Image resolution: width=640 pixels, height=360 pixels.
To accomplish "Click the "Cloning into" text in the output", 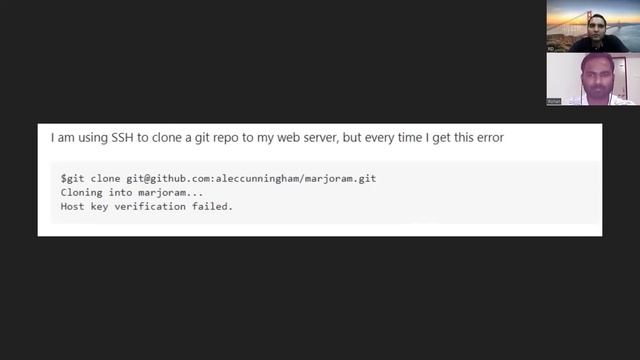I will click(x=96, y=192).
